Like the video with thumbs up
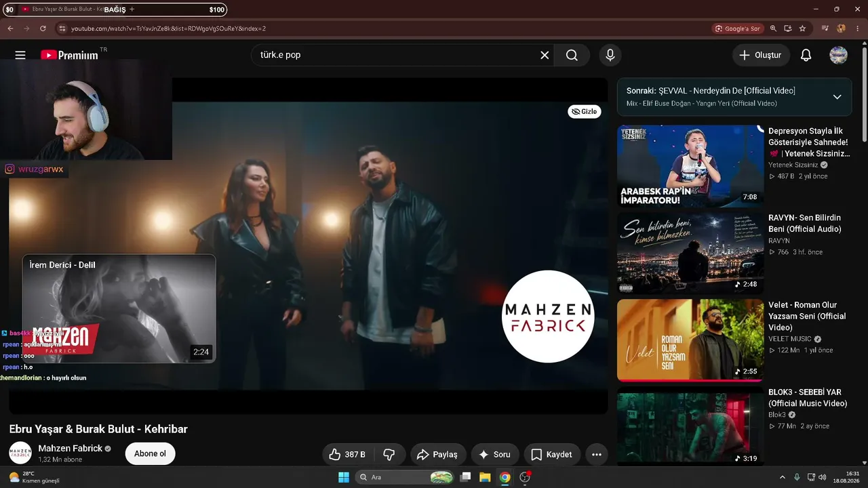Screen dimensions: 868x488 pyautogui.click(x=347, y=454)
